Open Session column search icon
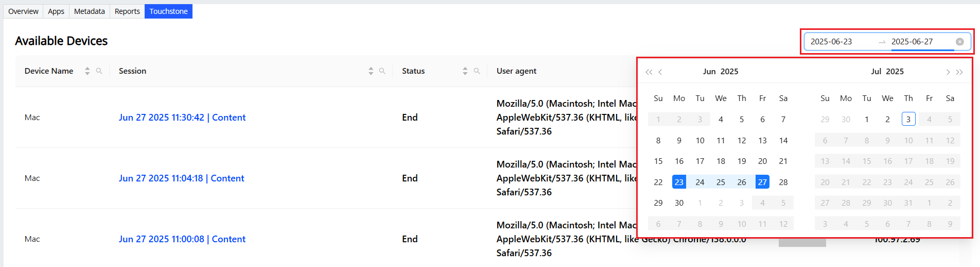The image size is (980, 267). coord(382,71)
